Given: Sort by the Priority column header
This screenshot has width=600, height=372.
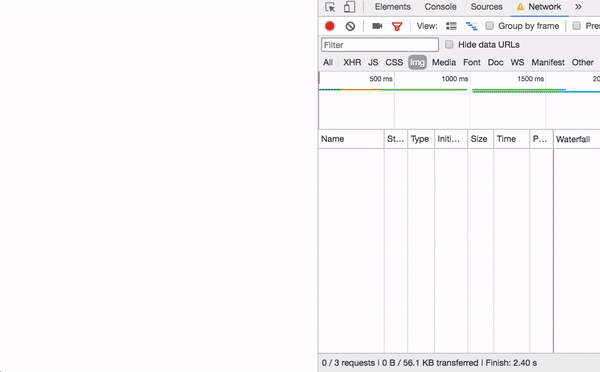Looking at the screenshot, I should pyautogui.click(x=541, y=139).
